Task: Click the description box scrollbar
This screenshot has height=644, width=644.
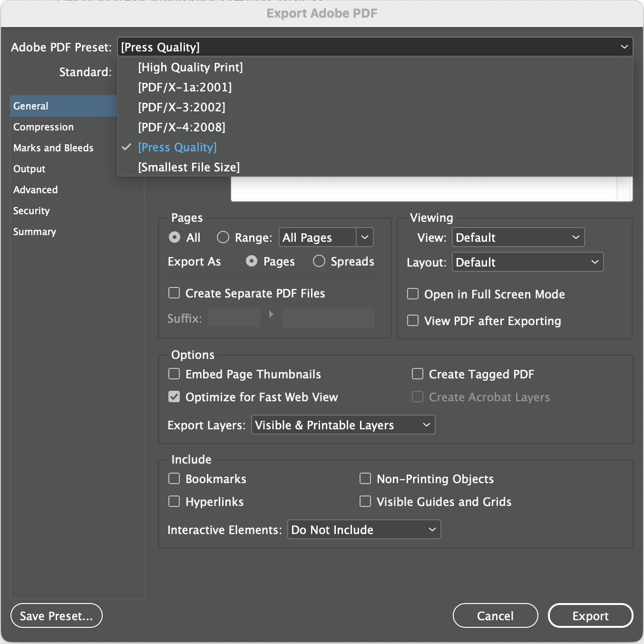Action: [x=624, y=189]
